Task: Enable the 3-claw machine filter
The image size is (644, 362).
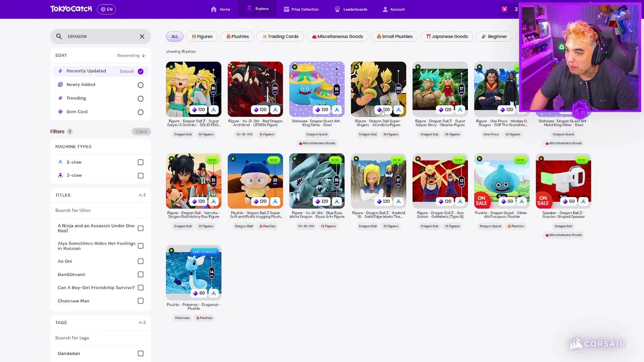Action: tap(140, 175)
